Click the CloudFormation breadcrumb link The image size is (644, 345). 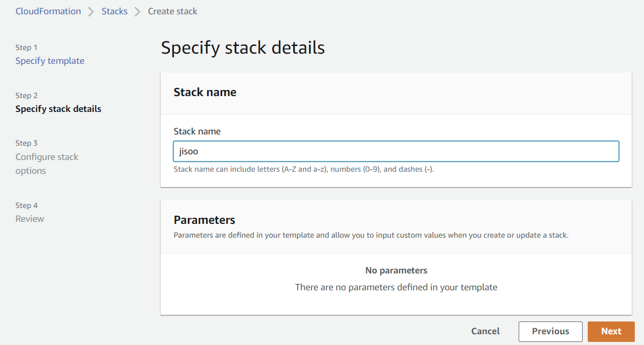tap(48, 11)
